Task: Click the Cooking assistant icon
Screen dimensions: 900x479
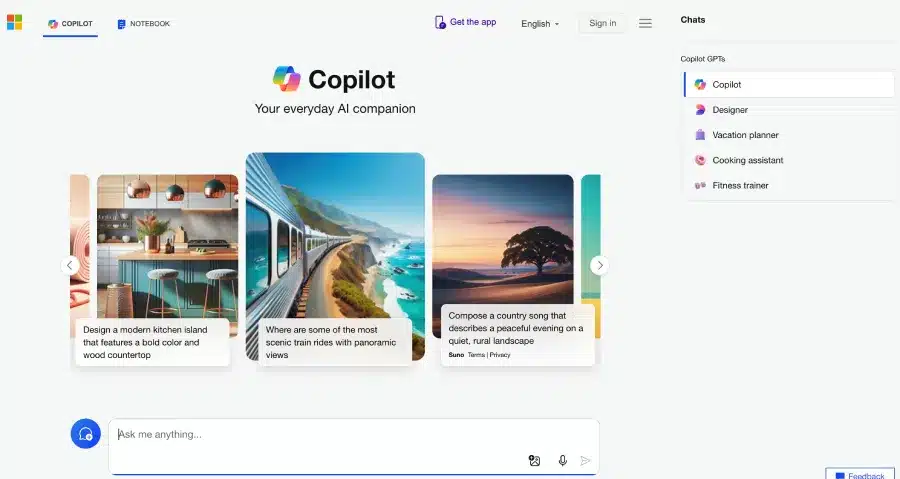Action: (x=700, y=160)
